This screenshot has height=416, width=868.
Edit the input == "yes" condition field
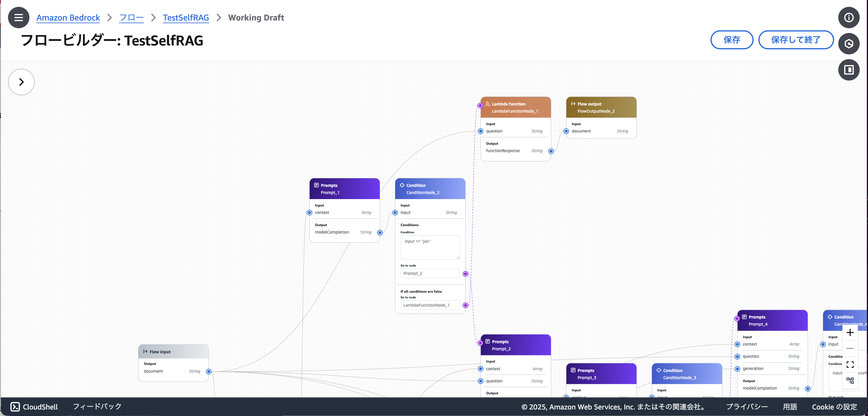pyautogui.click(x=430, y=247)
